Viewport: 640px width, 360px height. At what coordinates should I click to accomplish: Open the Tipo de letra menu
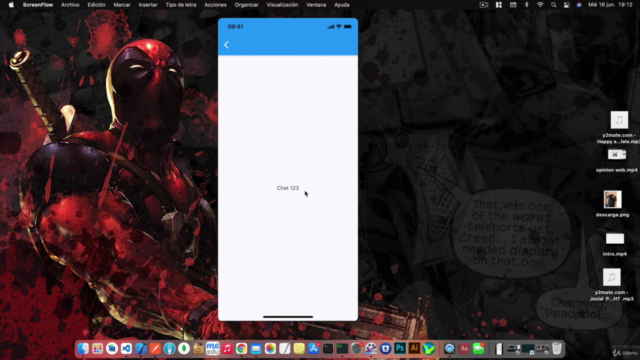tap(181, 5)
